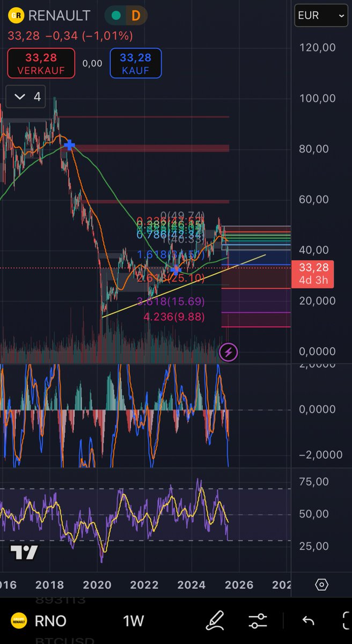This screenshot has height=644, width=352.
Task: Tap the 50,00 RSI axis label
Action: pos(314,514)
